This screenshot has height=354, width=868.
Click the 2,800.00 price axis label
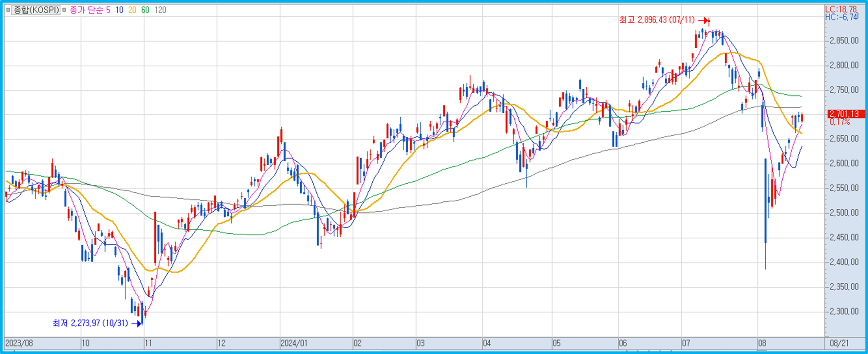pos(844,65)
